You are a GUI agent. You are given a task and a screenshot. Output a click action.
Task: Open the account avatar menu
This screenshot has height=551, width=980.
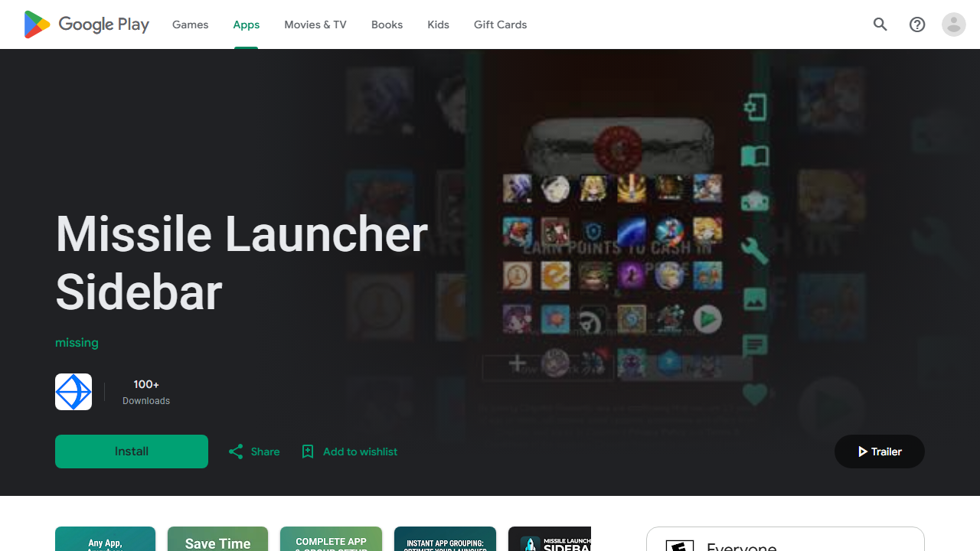pyautogui.click(x=954, y=24)
